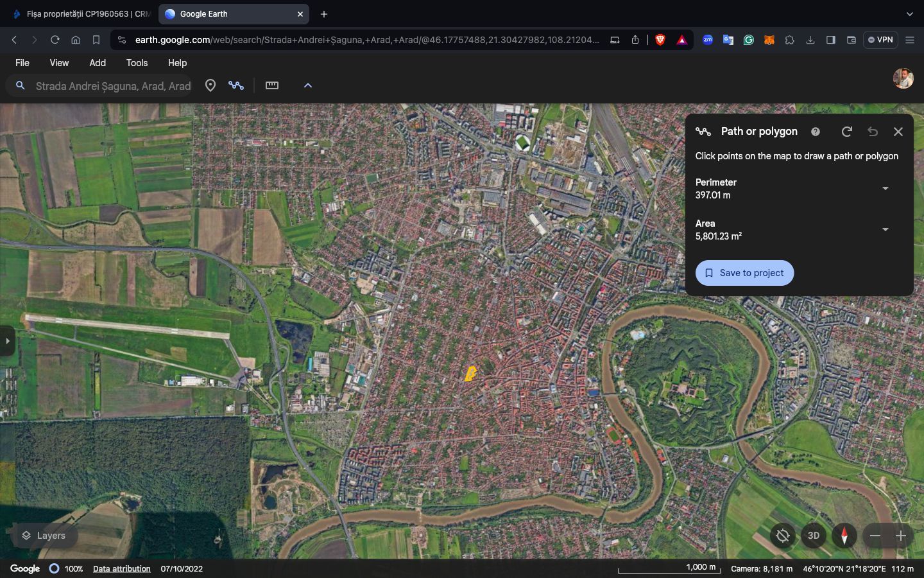Restart the path or polygon drawing
This screenshot has width=924, height=578.
(846, 132)
